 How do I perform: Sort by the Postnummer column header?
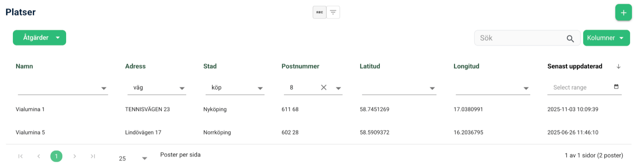click(300, 66)
